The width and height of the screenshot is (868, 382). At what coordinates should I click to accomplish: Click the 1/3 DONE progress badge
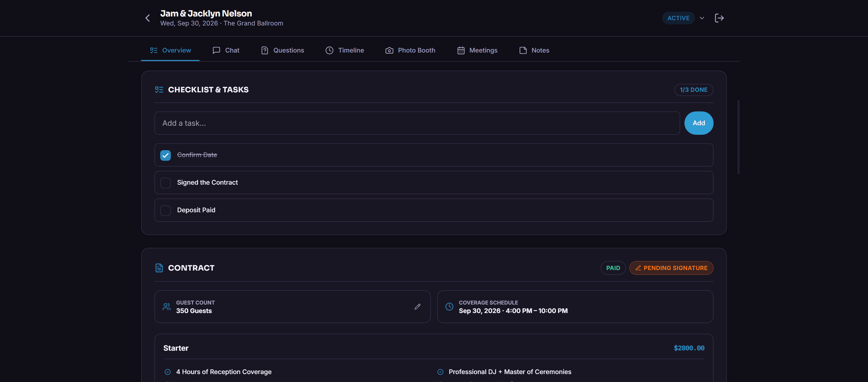point(693,90)
